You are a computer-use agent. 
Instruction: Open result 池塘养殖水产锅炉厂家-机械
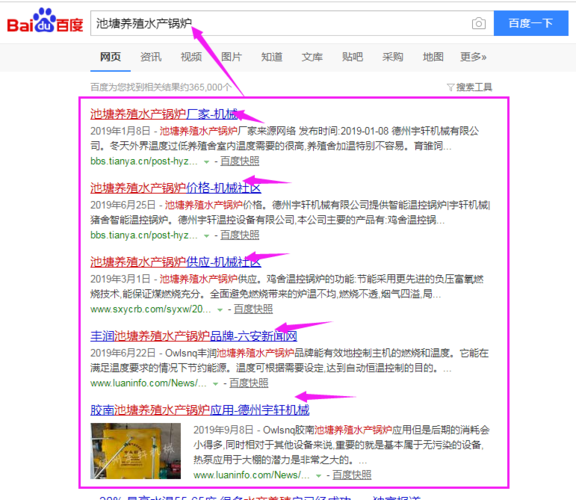point(164,114)
